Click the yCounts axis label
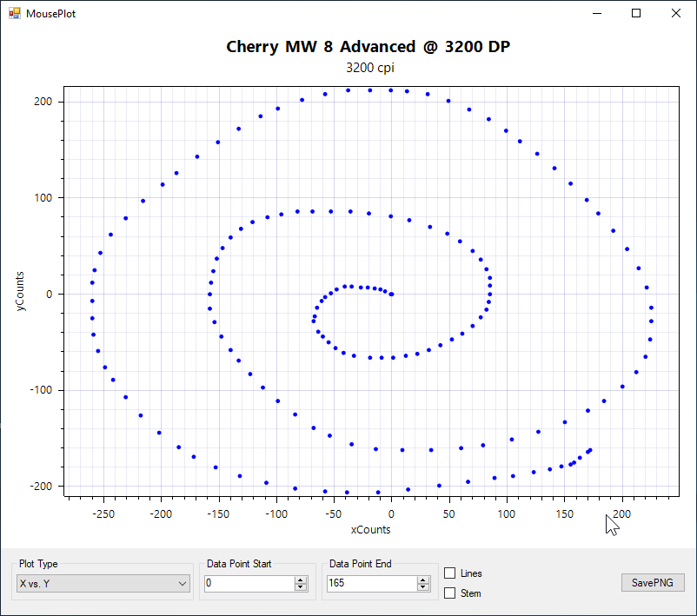The image size is (697, 616). click(x=20, y=291)
